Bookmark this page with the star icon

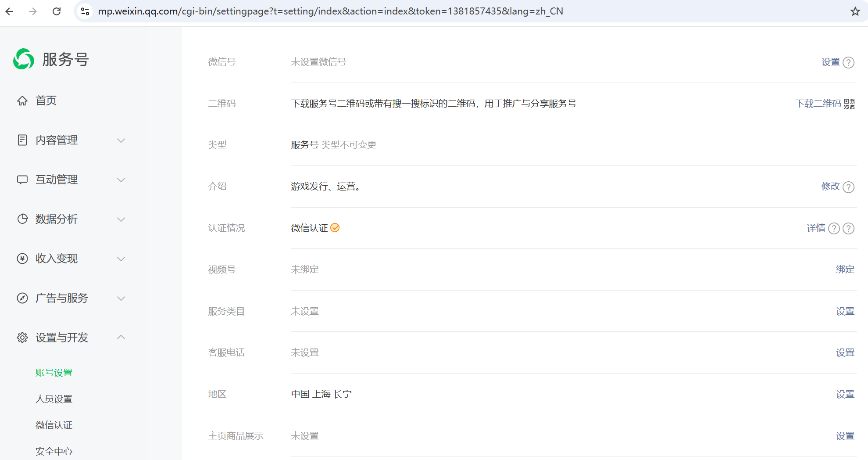point(855,11)
